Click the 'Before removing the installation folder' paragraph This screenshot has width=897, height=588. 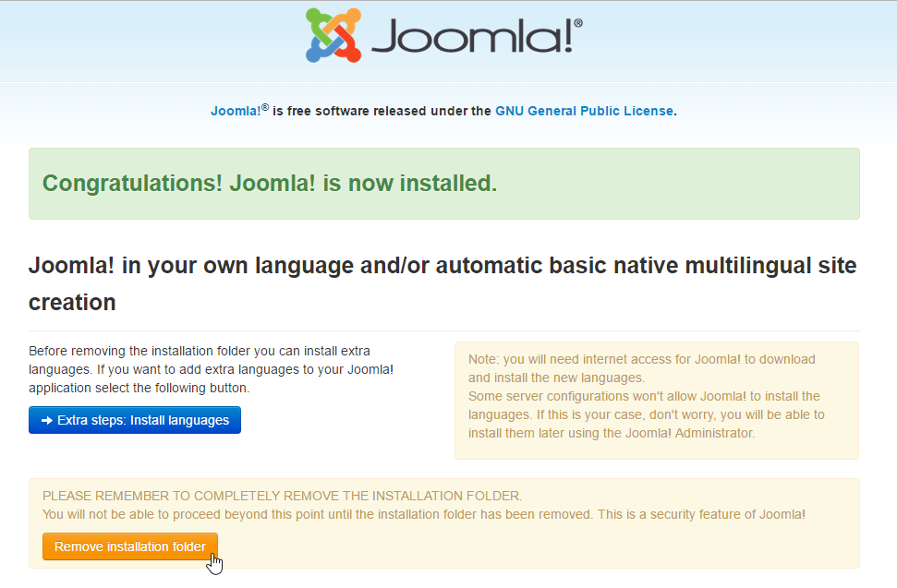pyautogui.click(x=212, y=369)
